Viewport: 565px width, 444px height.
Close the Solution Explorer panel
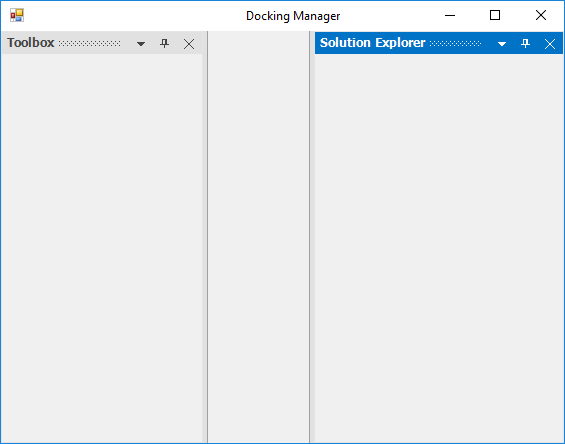click(x=550, y=44)
